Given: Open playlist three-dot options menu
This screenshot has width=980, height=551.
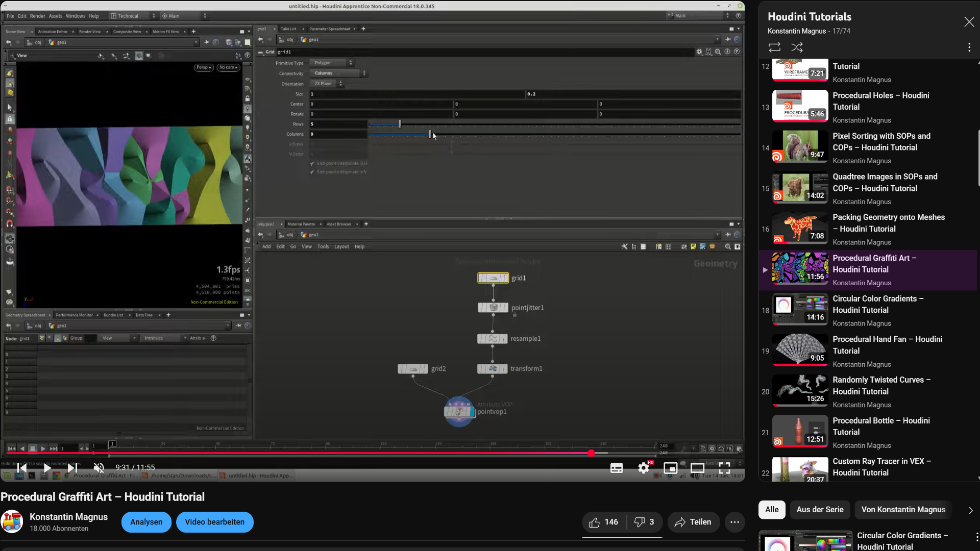Looking at the screenshot, I should 969,47.
